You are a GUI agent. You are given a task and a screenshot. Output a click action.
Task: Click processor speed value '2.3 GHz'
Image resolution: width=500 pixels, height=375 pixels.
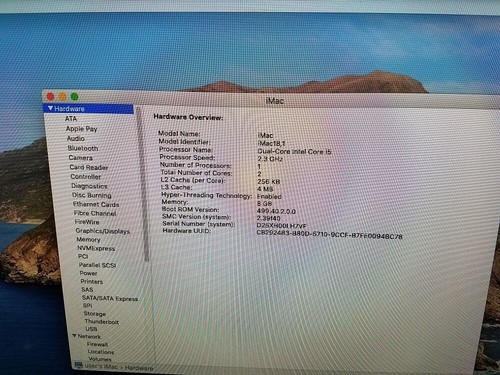click(x=270, y=159)
